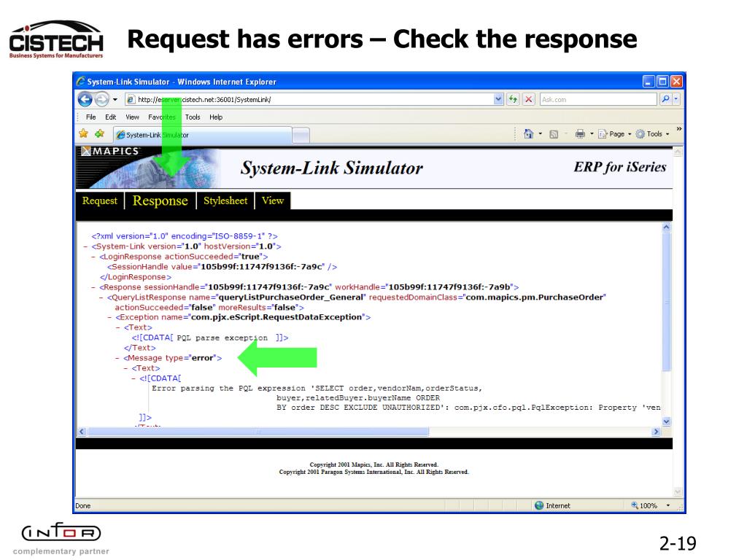Image resolution: width=747 pixels, height=560 pixels.
Task: Collapse the Exception XML node
Action: coord(109,318)
